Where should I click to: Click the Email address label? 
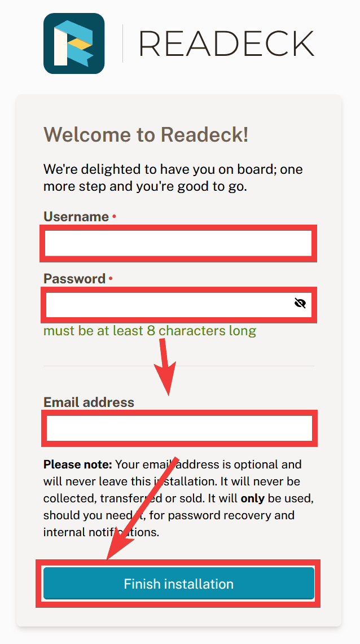pos(89,402)
